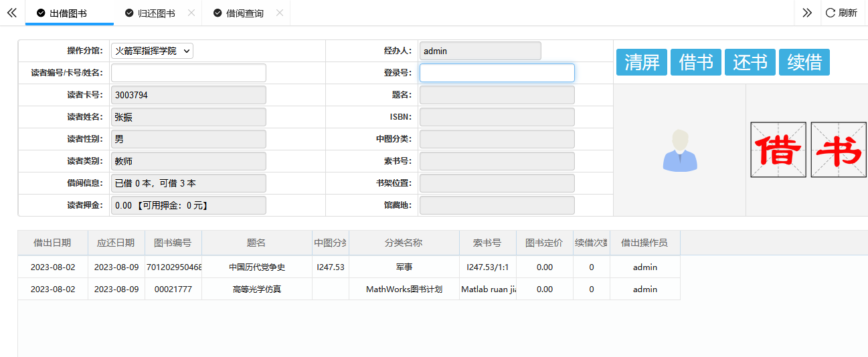Click the red 书 character image
Screen dimensions: 868x357
point(839,150)
